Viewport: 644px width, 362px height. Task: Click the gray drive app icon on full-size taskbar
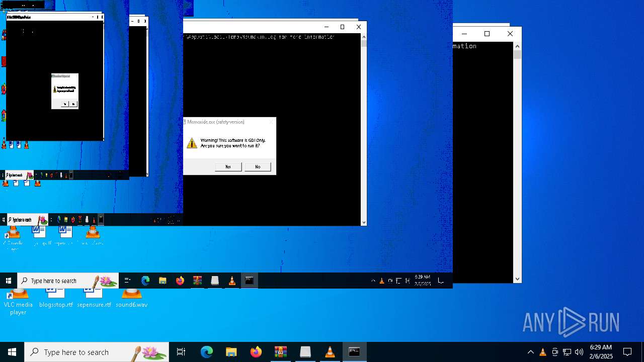coord(305,352)
